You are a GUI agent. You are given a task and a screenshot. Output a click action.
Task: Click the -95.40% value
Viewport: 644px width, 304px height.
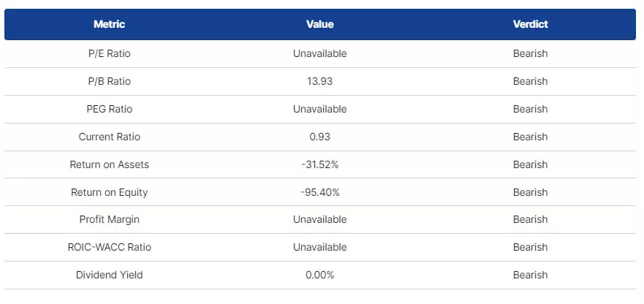tap(319, 192)
